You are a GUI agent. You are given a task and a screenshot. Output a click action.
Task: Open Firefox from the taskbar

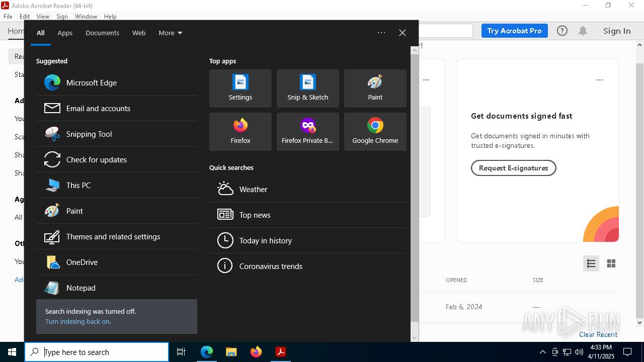click(x=256, y=352)
